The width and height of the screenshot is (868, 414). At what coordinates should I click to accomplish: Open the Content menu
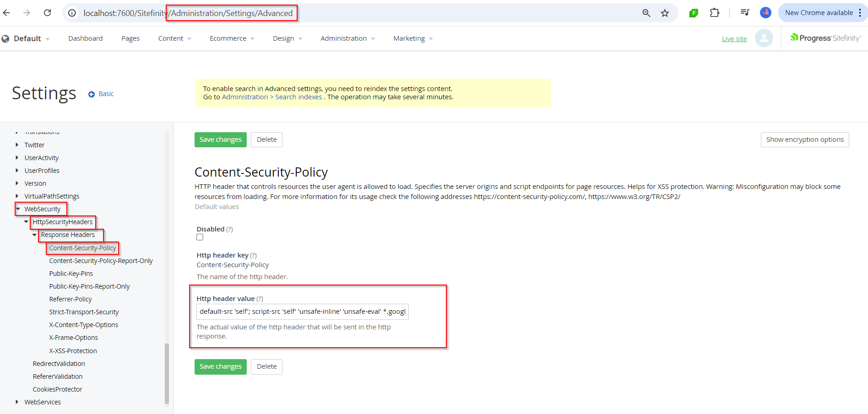175,38
